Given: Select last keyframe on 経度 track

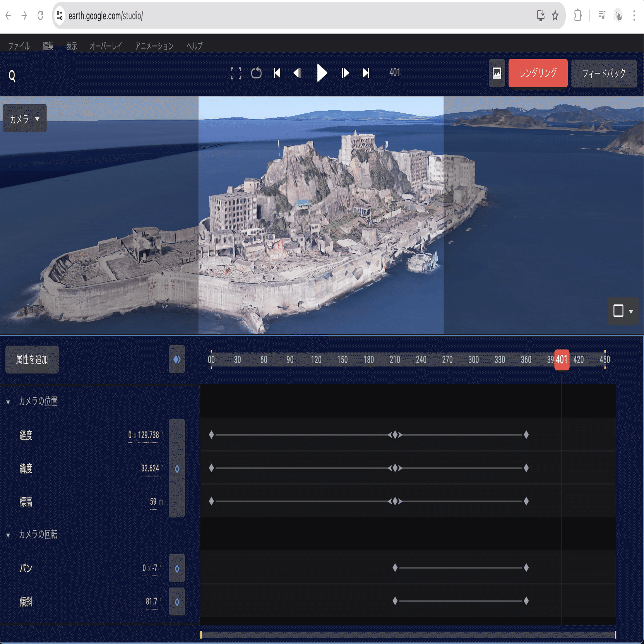Looking at the screenshot, I should pos(526,435).
